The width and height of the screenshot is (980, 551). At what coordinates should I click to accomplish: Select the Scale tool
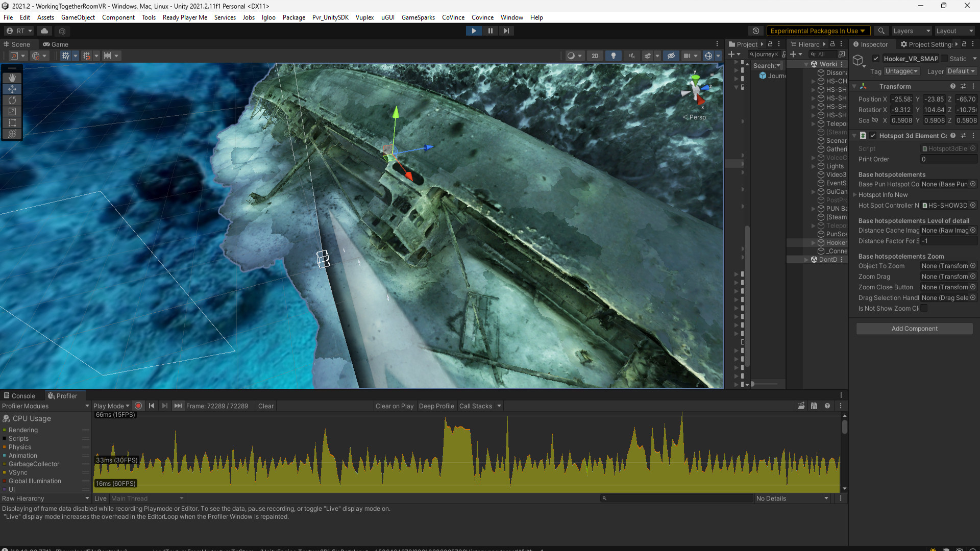(x=12, y=112)
